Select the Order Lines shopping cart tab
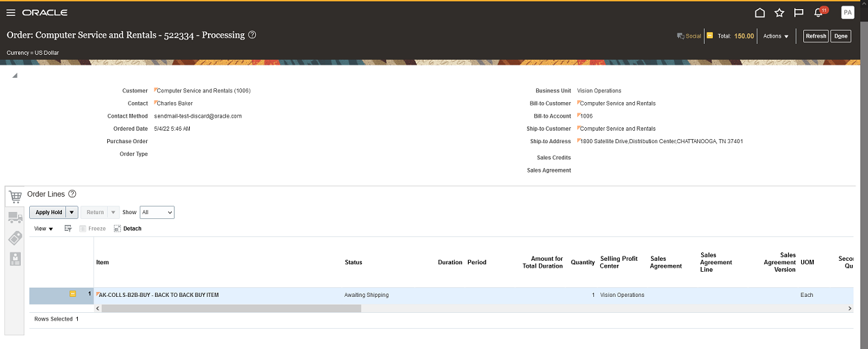Image resolution: width=868 pixels, height=349 pixels. pyautogui.click(x=15, y=197)
